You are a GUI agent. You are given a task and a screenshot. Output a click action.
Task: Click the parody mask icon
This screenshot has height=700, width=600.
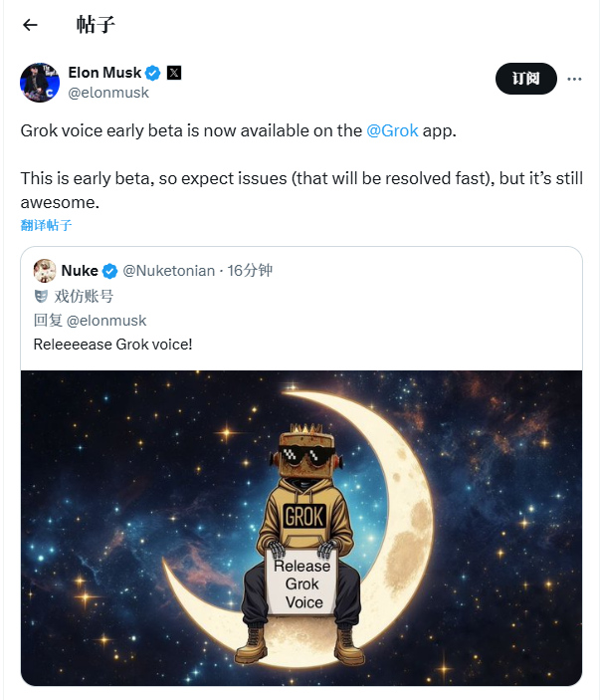click(x=41, y=296)
